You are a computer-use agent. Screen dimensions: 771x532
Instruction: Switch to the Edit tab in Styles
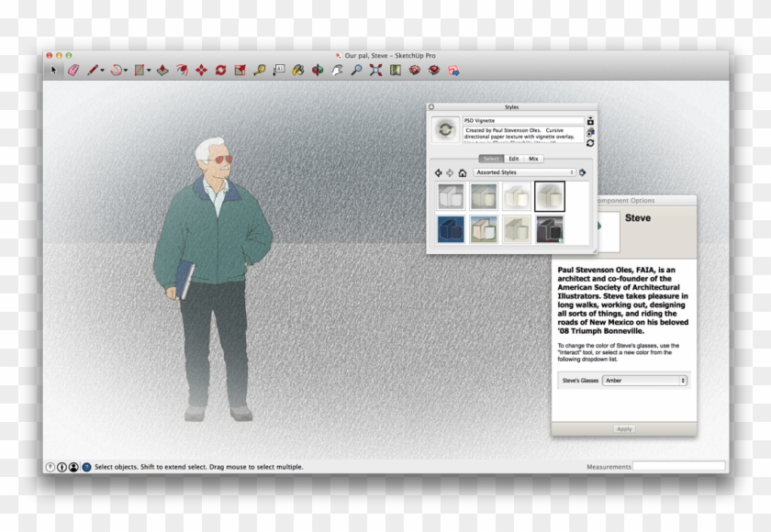tap(512, 159)
